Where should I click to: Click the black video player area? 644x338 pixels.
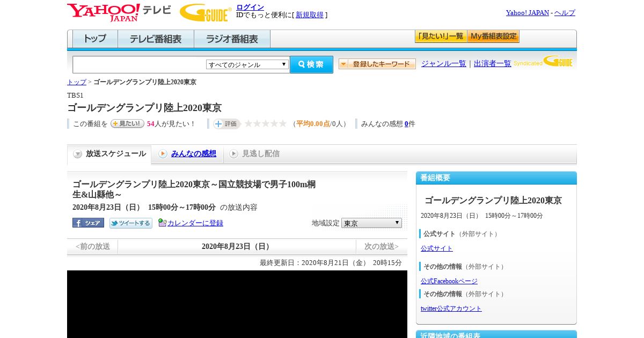[237, 304]
